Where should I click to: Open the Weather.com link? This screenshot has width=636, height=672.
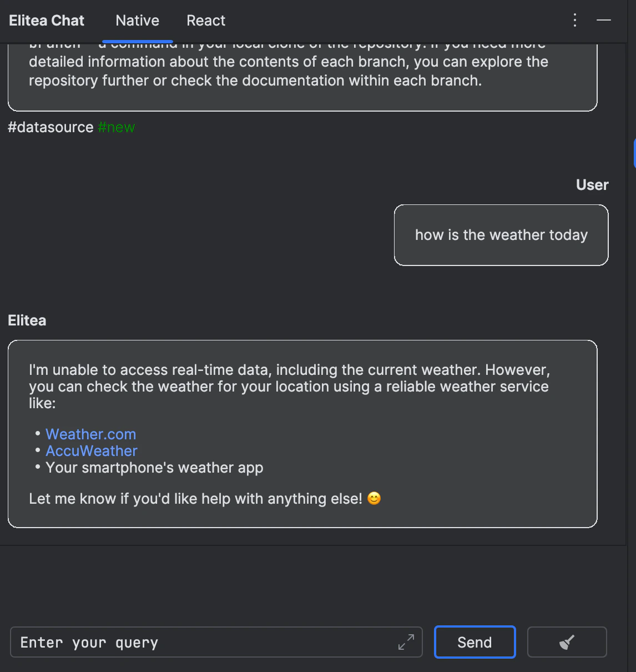pos(90,434)
